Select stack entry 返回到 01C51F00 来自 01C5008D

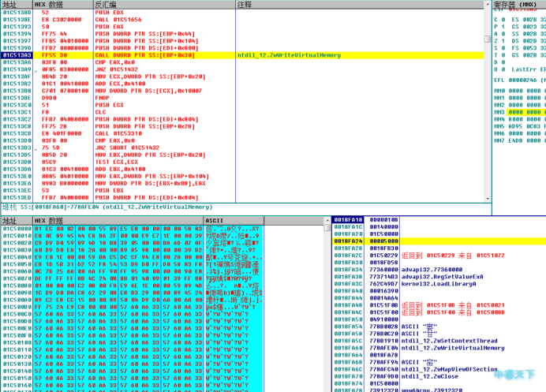pyautogui.click(x=453, y=312)
